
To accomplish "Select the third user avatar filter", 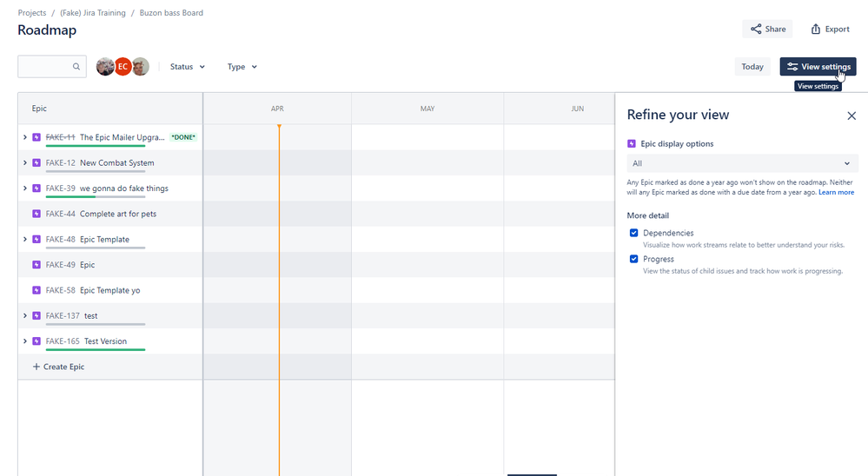I will (x=140, y=66).
